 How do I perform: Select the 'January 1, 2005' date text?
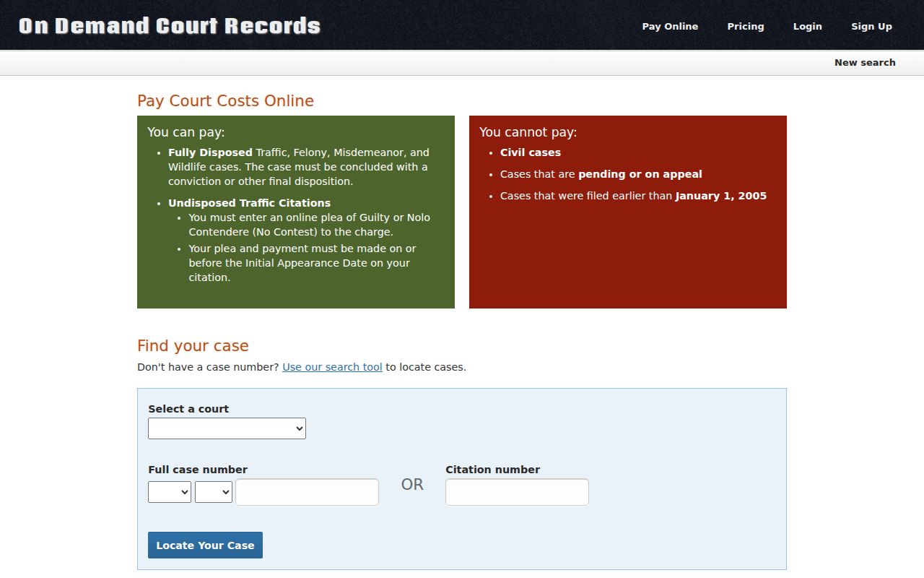pyautogui.click(x=721, y=196)
